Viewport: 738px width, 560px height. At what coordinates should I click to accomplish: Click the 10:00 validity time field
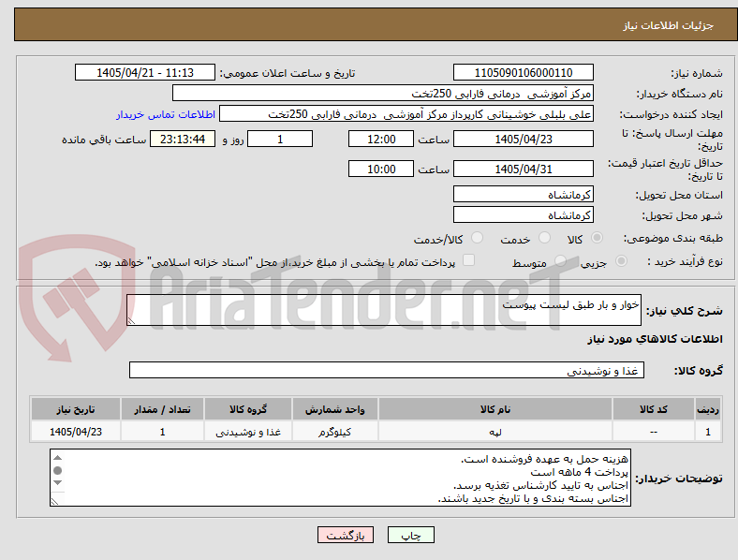point(381,169)
